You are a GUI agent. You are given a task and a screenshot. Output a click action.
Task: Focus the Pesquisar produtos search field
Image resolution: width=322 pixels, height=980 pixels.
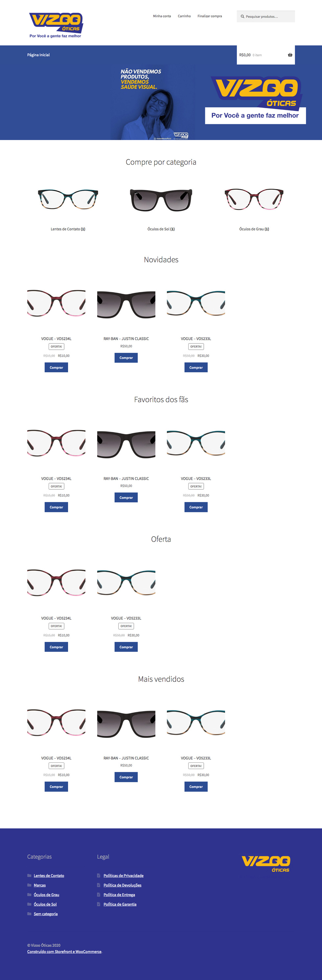(266, 16)
